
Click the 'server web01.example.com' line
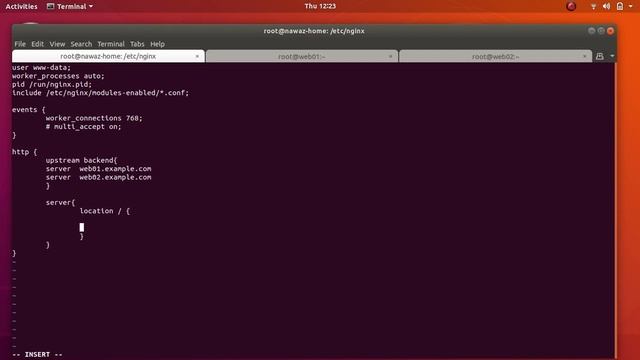(98, 169)
